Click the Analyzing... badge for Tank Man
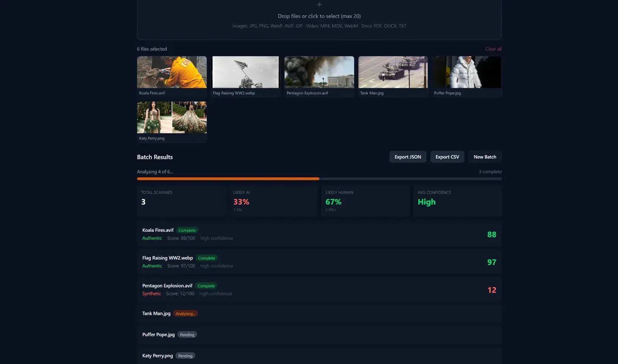 pyautogui.click(x=185, y=313)
